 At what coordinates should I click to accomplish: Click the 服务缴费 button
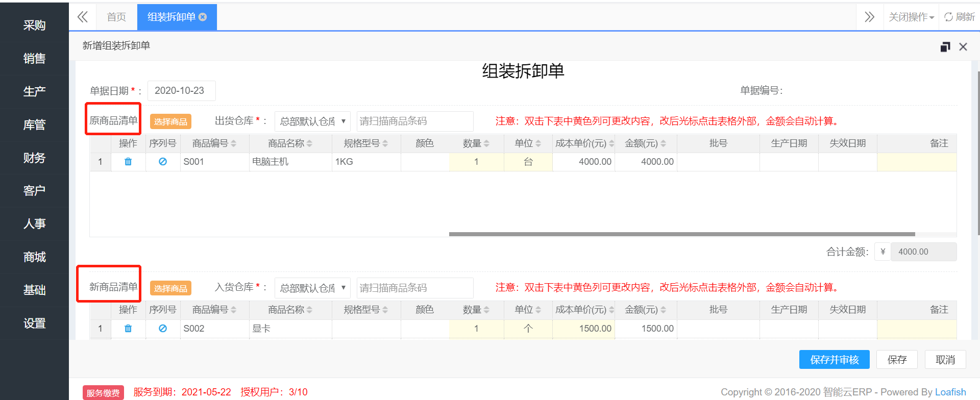pos(103,392)
